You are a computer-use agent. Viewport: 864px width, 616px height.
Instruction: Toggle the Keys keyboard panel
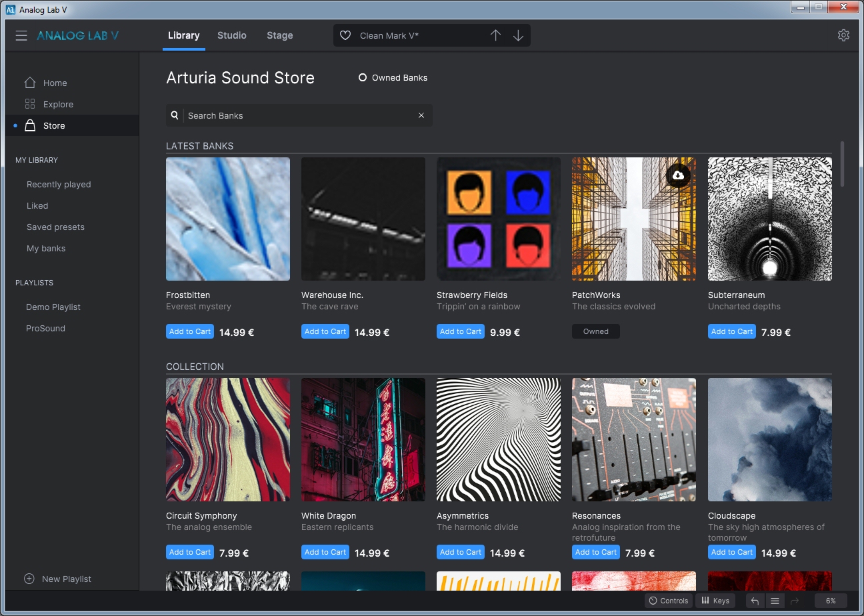click(715, 601)
